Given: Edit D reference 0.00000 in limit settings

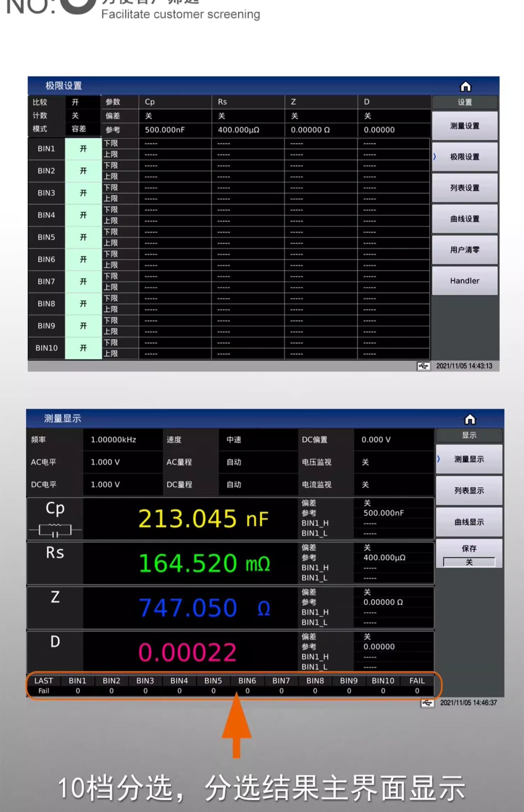Looking at the screenshot, I should click(x=394, y=130).
